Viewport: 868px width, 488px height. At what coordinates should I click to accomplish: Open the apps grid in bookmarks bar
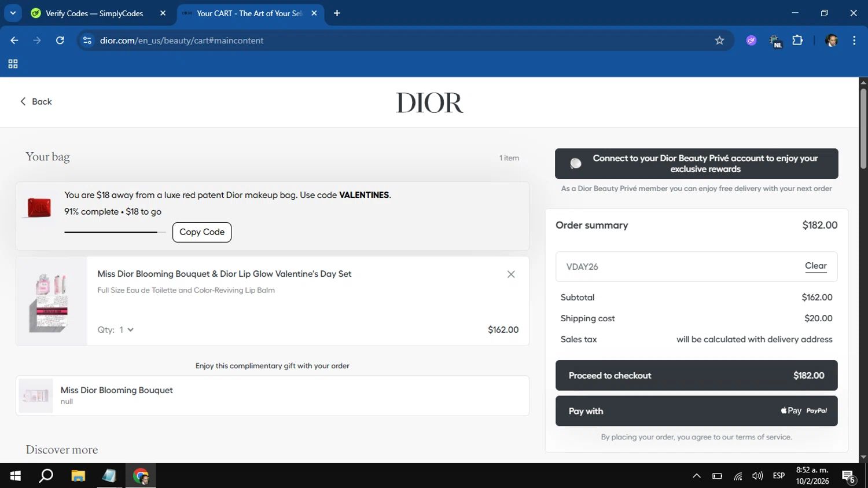tap(13, 64)
